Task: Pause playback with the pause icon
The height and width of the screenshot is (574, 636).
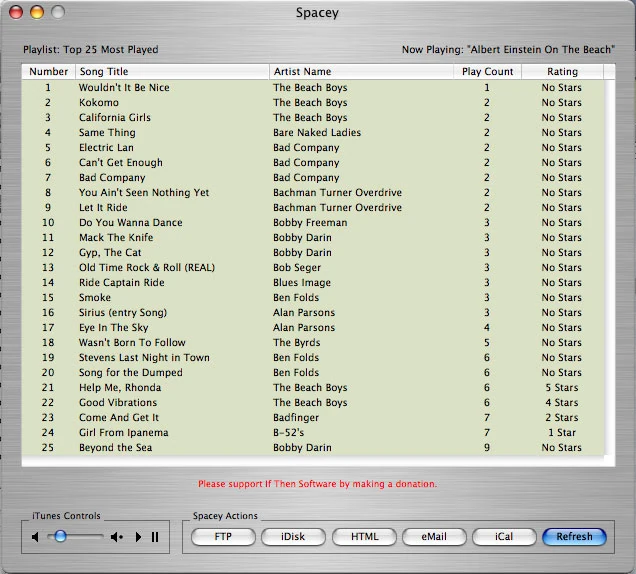Action: pos(155,537)
